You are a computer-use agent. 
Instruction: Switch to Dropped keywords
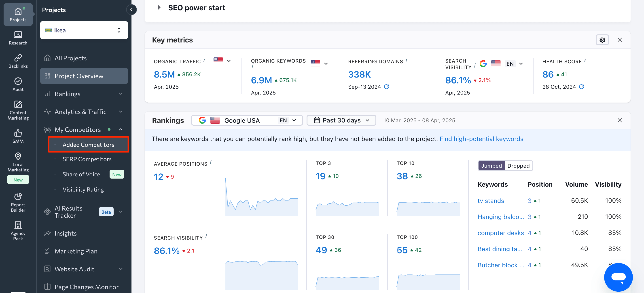pos(518,166)
